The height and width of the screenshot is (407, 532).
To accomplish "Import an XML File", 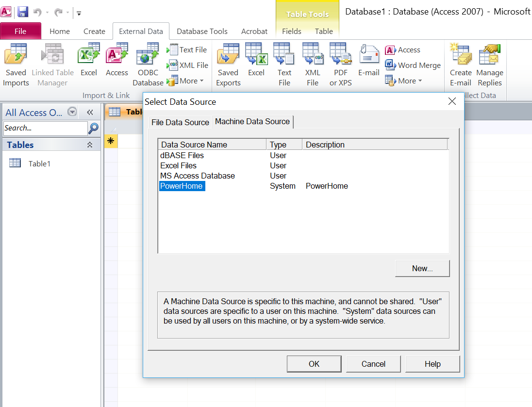I will coord(188,65).
